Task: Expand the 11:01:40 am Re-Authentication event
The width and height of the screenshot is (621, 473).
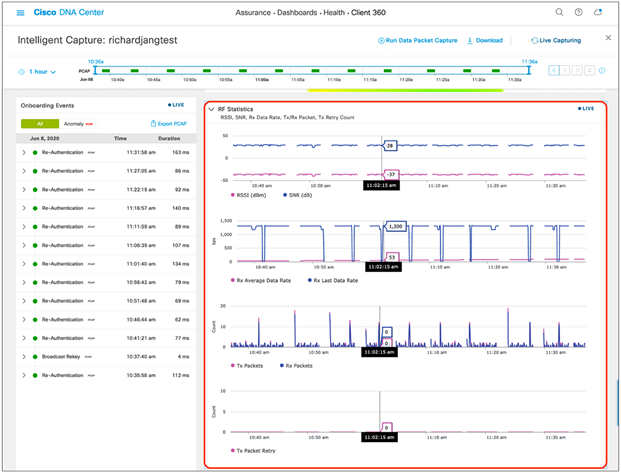Action: coord(24,264)
